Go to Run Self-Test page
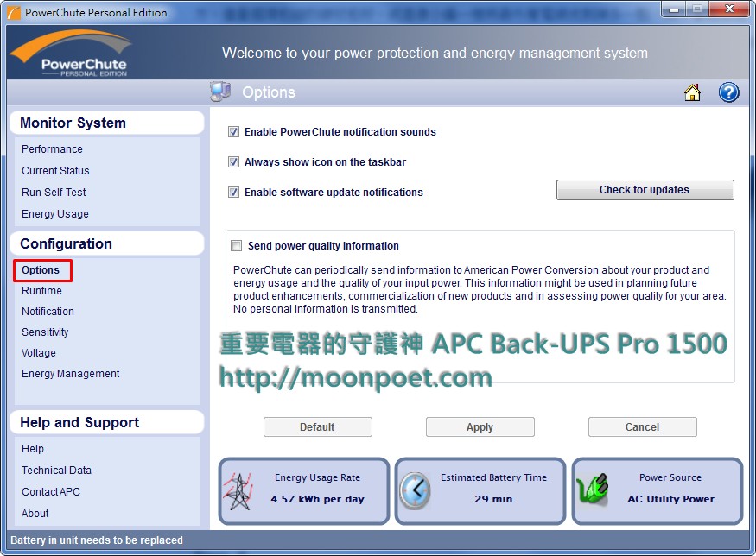This screenshot has height=556, width=756. (x=54, y=193)
